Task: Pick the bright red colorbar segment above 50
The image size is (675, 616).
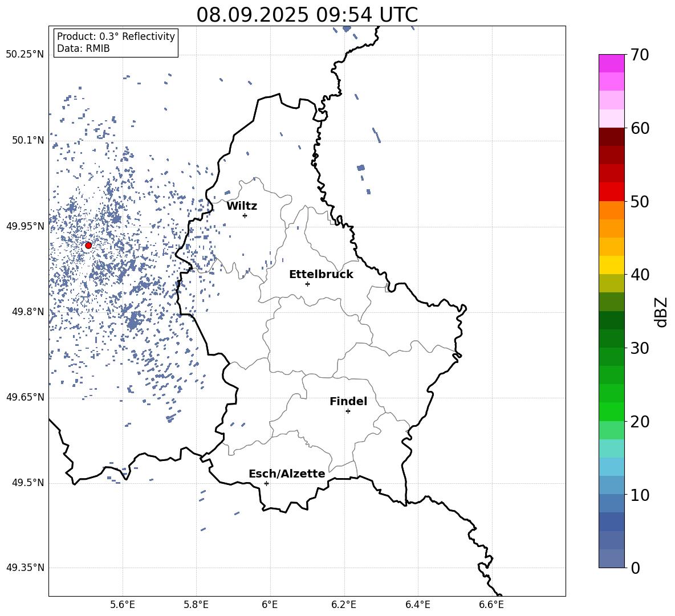Action: pos(612,192)
